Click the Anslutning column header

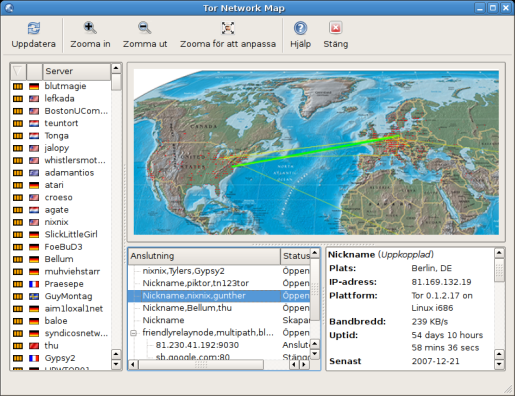(x=204, y=256)
